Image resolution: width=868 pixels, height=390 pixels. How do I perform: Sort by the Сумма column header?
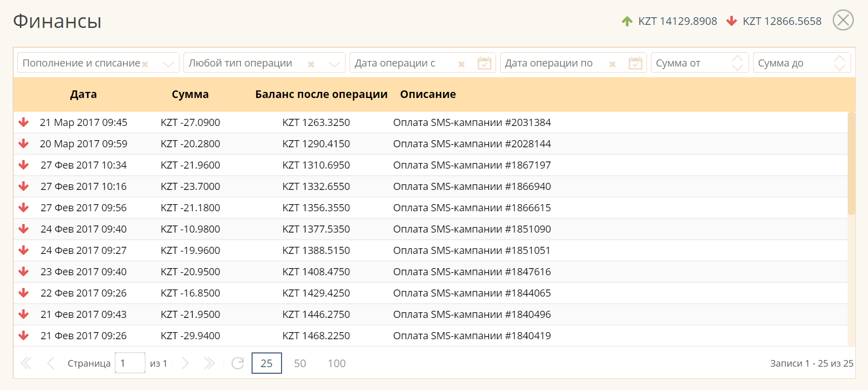coord(190,94)
